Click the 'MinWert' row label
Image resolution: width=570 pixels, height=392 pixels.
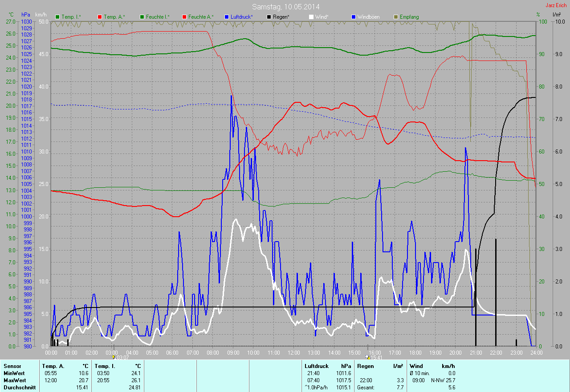tap(14, 373)
